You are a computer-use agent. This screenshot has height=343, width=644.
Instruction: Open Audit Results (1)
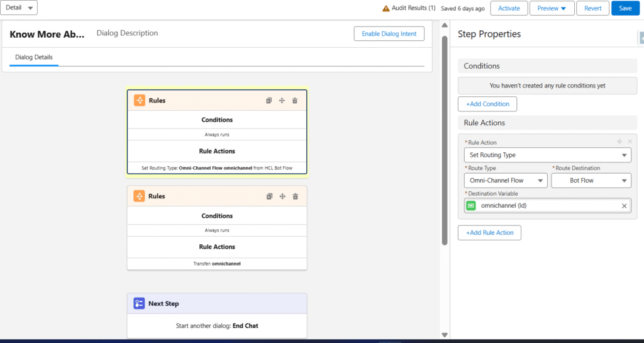[413, 8]
